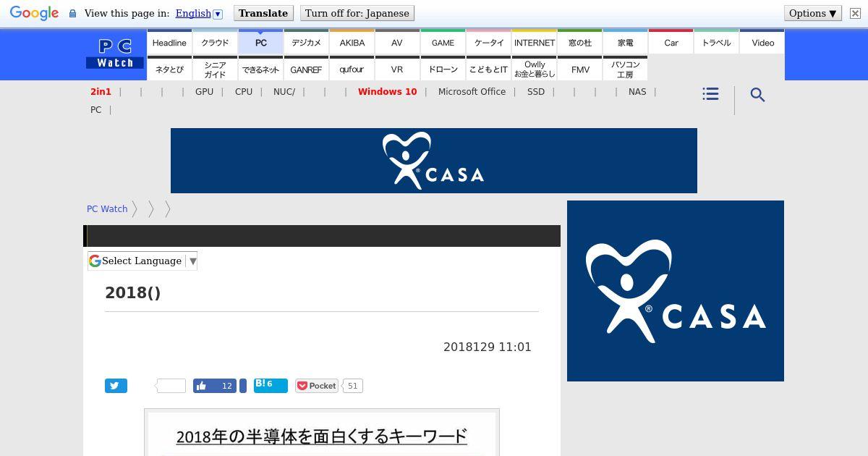Image resolution: width=868 pixels, height=456 pixels.
Task: Open the ケータイ tab
Action: click(489, 42)
